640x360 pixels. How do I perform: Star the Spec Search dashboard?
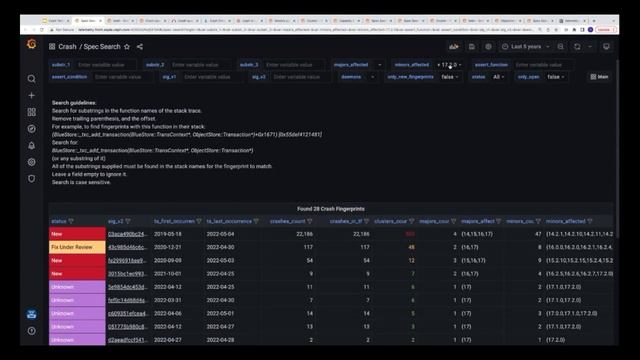[x=127, y=47]
